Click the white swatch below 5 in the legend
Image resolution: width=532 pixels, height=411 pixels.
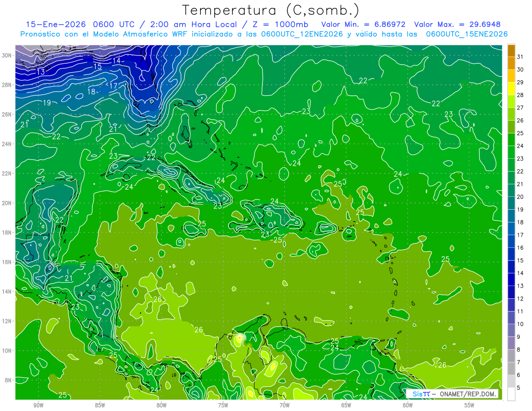511,394
